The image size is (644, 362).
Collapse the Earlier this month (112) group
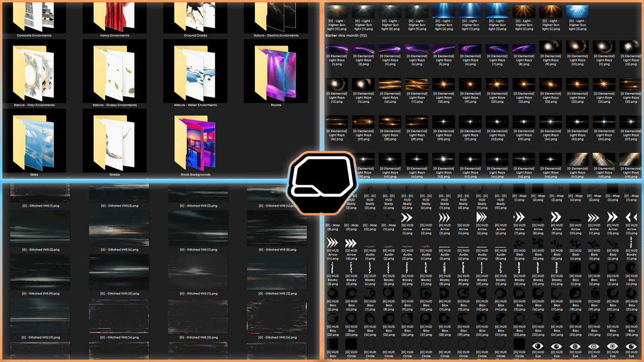pyautogui.click(x=346, y=36)
